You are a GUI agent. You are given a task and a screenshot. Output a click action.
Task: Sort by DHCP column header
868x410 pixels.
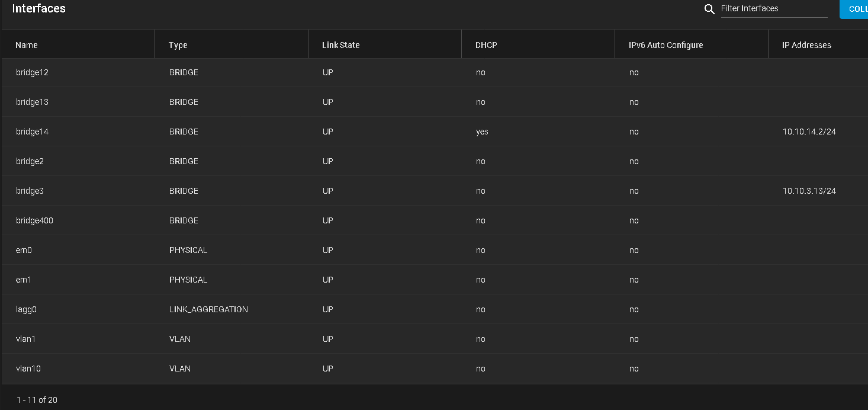pyautogui.click(x=486, y=45)
